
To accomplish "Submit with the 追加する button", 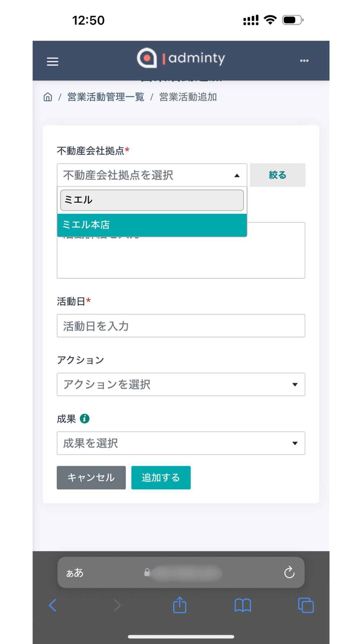I will click(161, 477).
